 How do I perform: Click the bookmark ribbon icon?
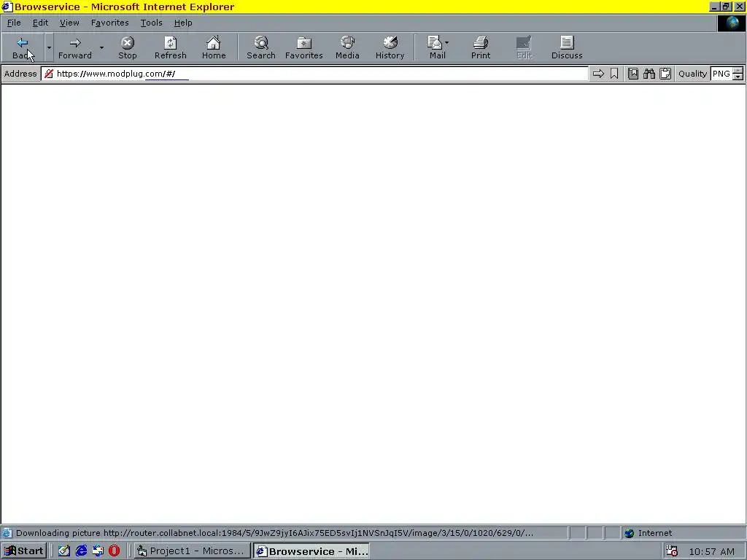point(614,74)
